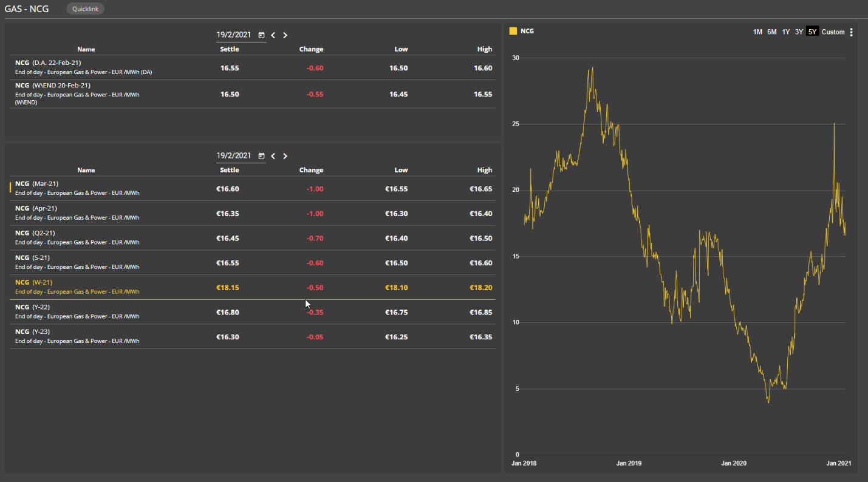Click the €16.40 low value for Q2-21
The image size is (868, 482).
coord(396,238)
